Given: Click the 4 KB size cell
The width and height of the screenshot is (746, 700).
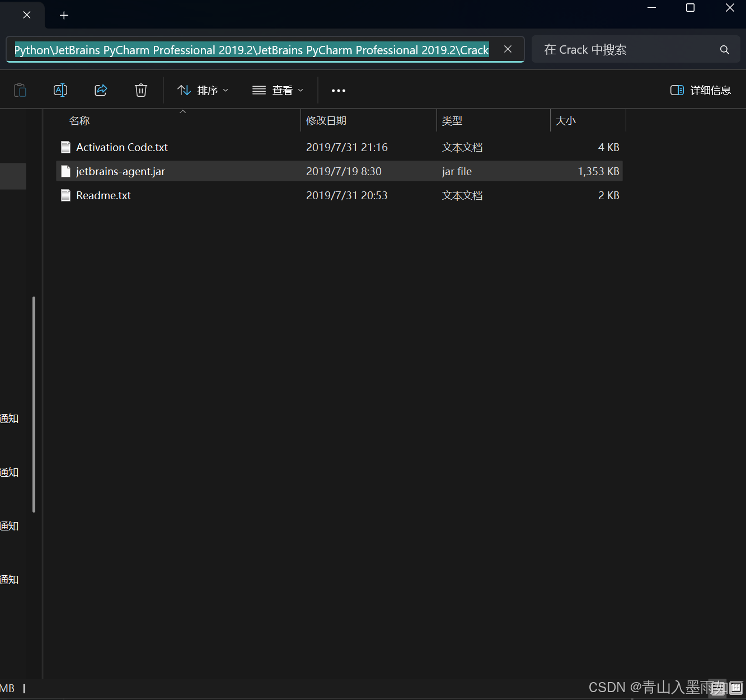Looking at the screenshot, I should coord(609,147).
